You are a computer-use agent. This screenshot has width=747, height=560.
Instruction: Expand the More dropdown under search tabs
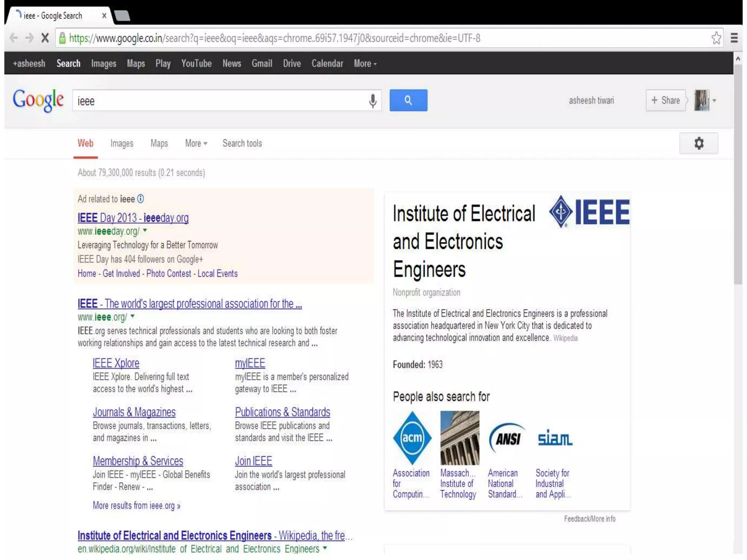click(x=196, y=143)
